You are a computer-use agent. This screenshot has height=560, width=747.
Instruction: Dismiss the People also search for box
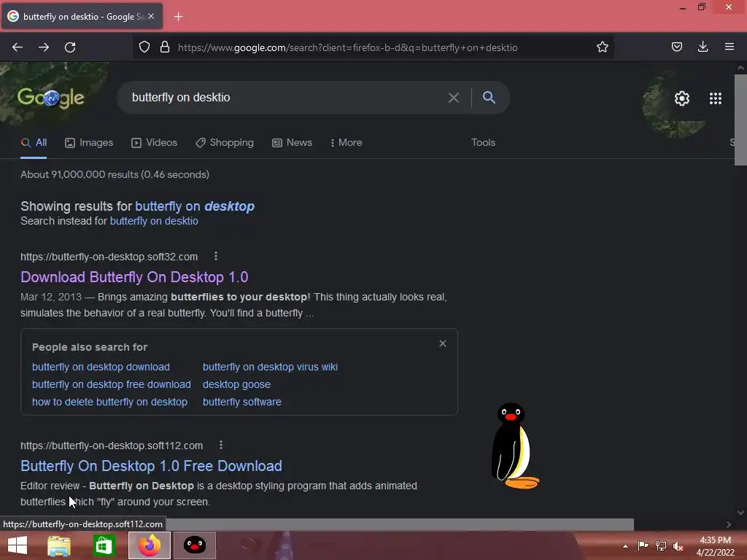point(443,343)
